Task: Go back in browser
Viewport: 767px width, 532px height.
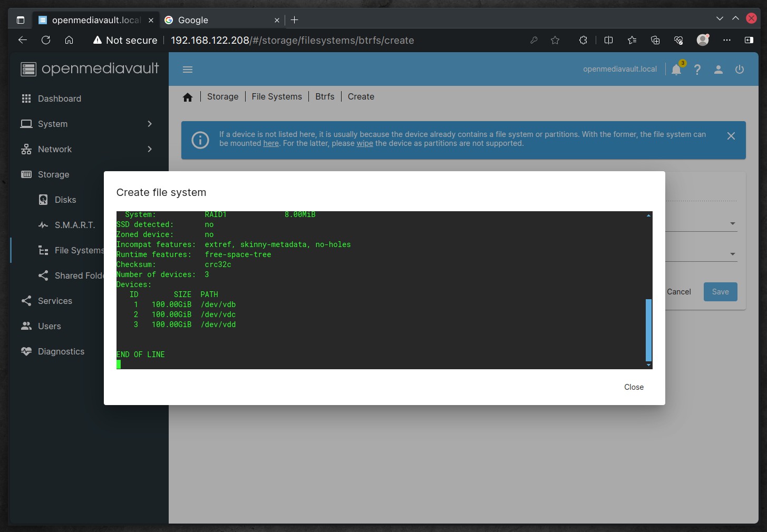Action: (23, 40)
